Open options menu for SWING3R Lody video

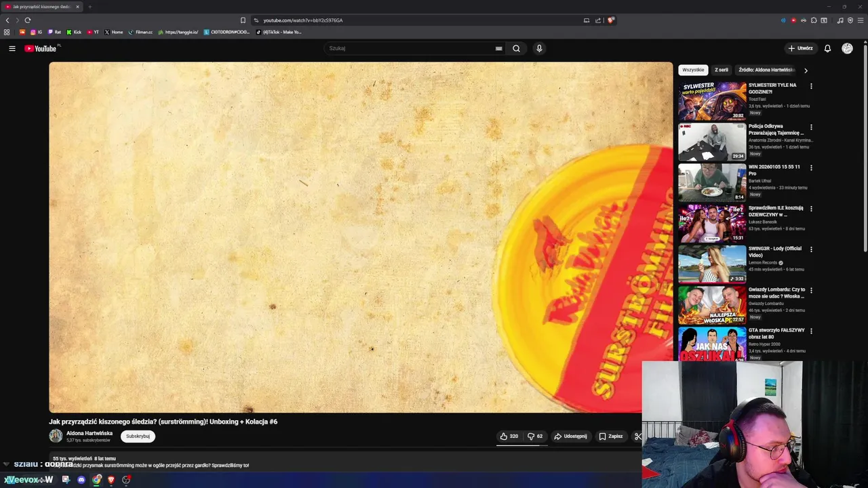click(811, 249)
